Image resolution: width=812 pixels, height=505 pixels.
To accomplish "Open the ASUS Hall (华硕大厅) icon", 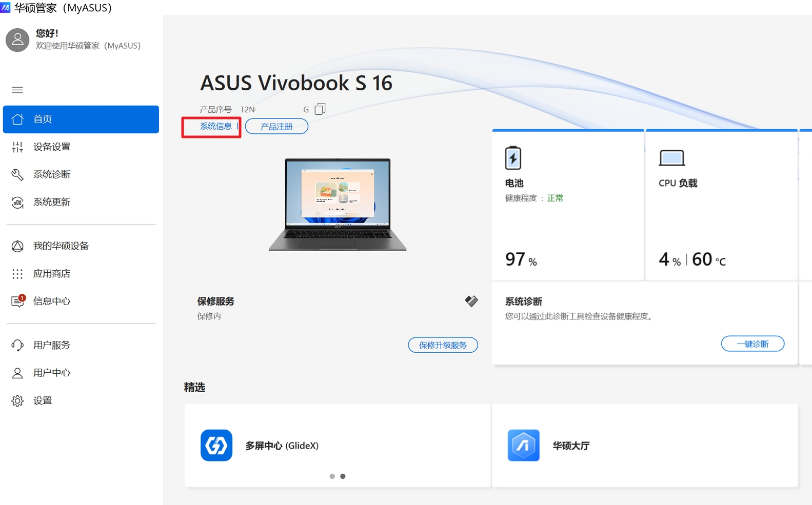I will (523, 445).
